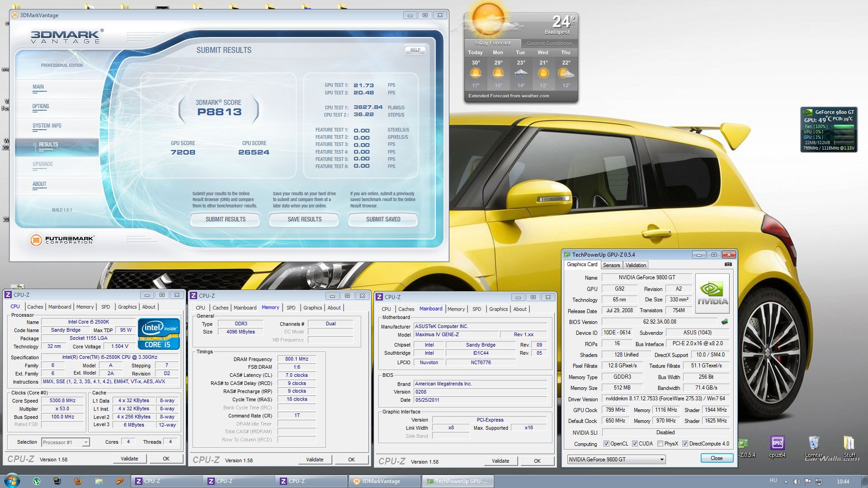Show hidden system tray icons arrow
The height and width of the screenshot is (488, 868).
pyautogui.click(x=786, y=482)
